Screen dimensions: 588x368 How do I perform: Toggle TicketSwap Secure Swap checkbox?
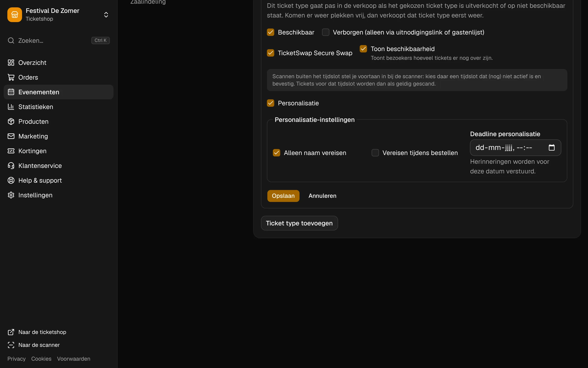point(270,53)
